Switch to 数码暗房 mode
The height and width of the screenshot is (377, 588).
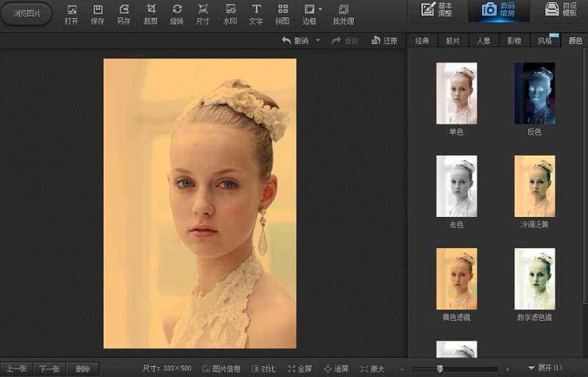point(499,10)
